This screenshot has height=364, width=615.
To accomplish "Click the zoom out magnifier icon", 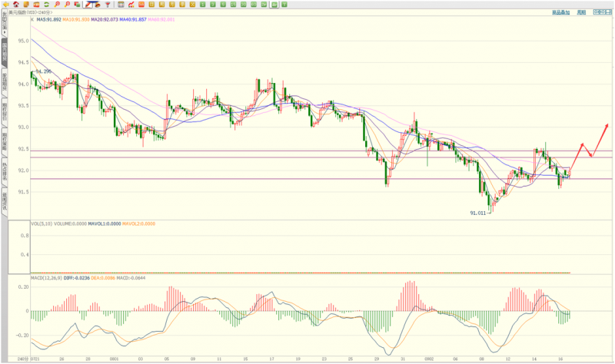I will [67, 5].
